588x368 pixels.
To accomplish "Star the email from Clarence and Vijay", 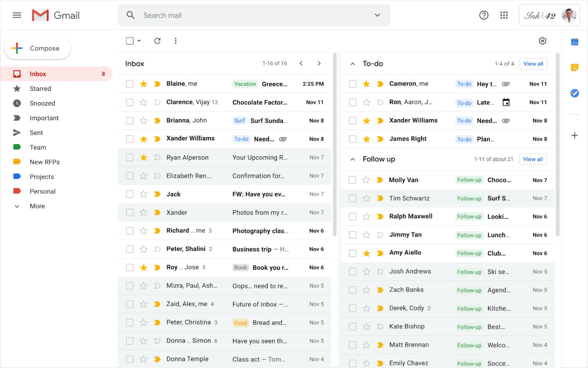I will pyautogui.click(x=143, y=102).
